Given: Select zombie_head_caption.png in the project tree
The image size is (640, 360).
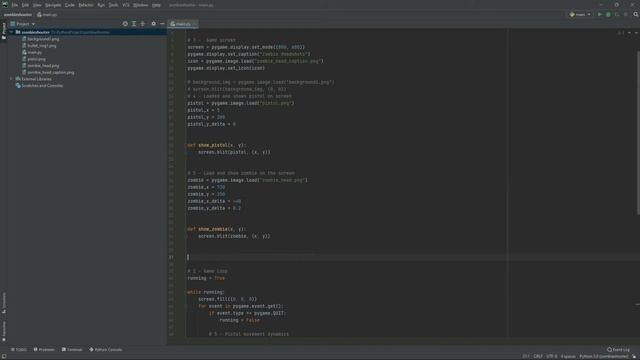Looking at the screenshot, I should pyautogui.click(x=51, y=73).
